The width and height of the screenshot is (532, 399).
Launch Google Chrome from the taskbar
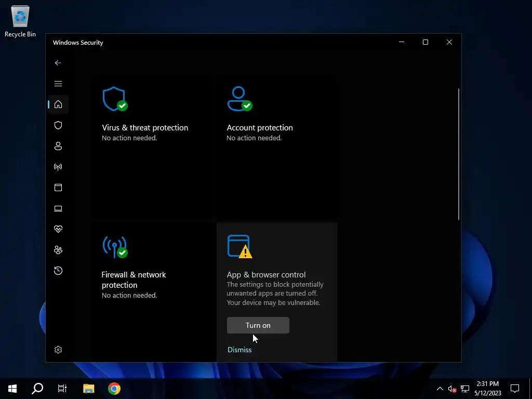(114, 389)
